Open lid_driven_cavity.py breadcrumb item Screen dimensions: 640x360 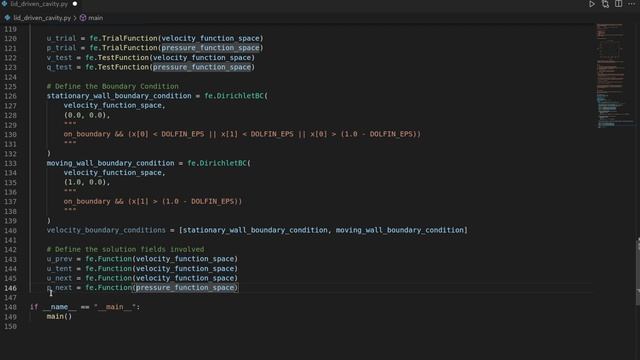point(42,18)
